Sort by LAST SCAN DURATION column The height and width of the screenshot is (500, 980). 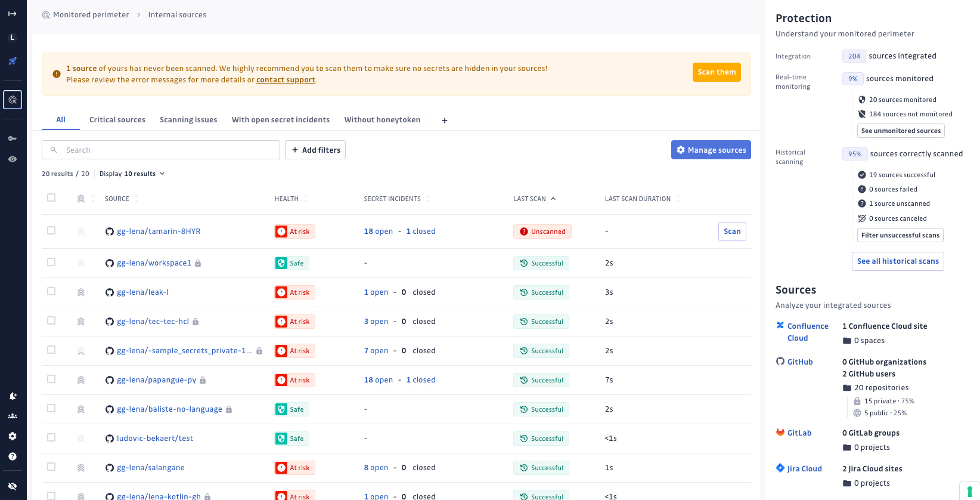coord(642,199)
